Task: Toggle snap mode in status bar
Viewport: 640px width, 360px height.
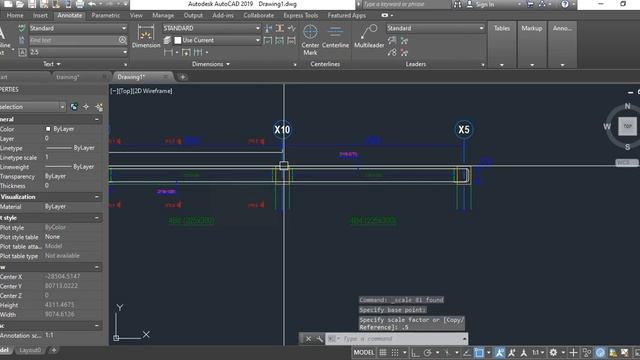Action: tap(395, 353)
